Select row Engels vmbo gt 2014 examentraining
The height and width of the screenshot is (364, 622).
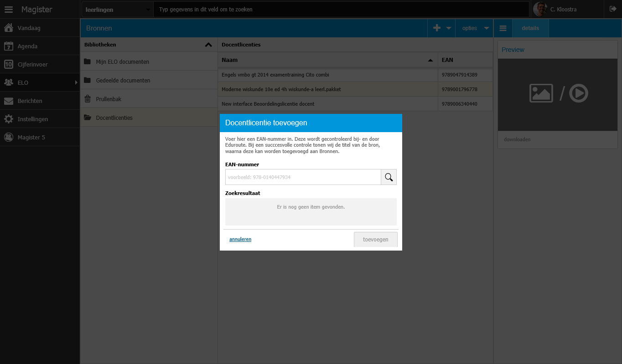[355, 75]
